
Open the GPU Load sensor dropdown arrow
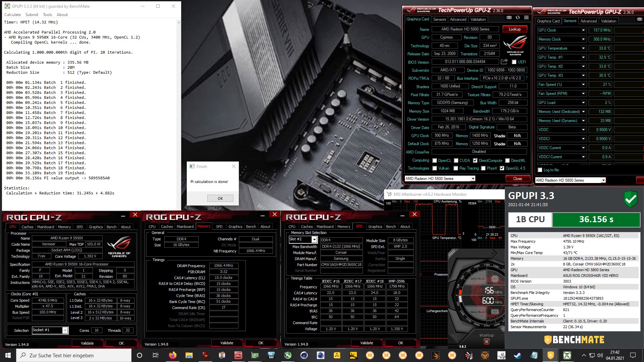[x=583, y=103]
